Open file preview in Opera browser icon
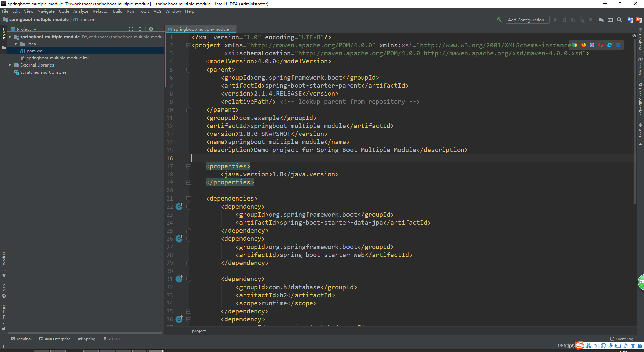 [x=601, y=45]
